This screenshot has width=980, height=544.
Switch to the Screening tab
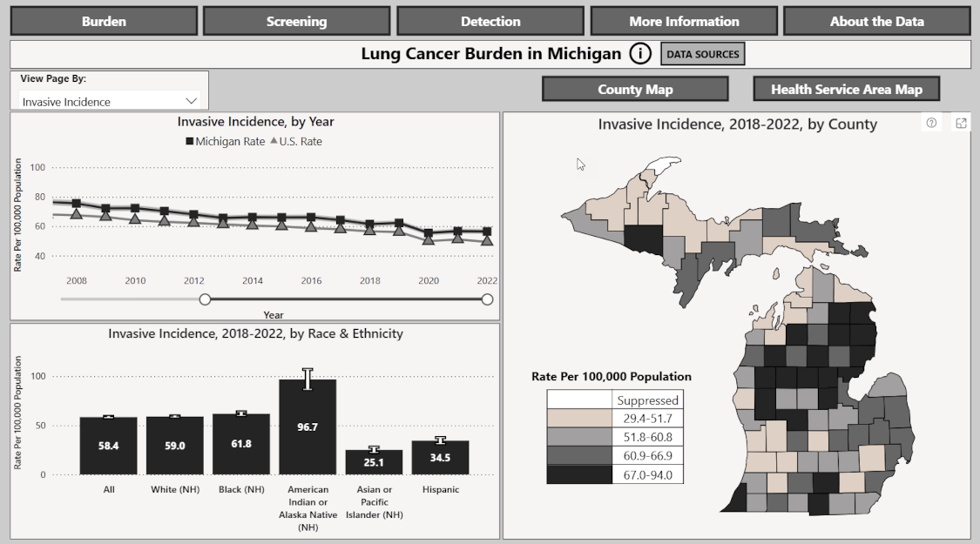[297, 21]
